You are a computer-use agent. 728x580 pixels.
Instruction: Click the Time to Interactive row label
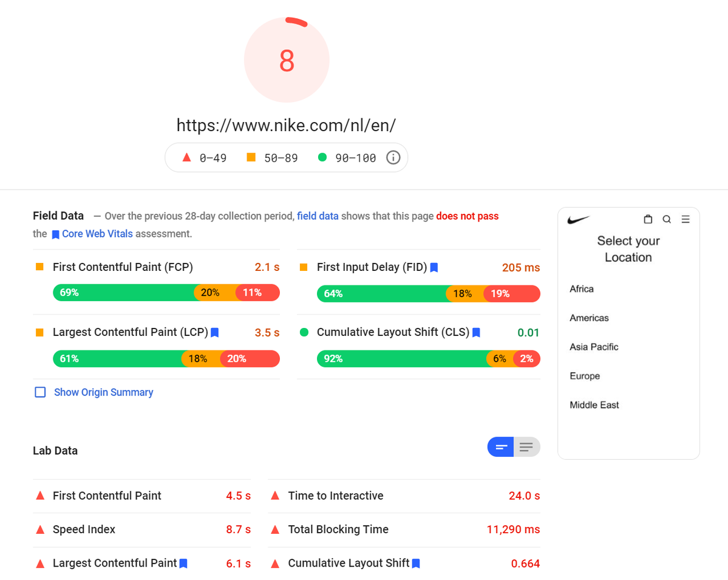(336, 496)
